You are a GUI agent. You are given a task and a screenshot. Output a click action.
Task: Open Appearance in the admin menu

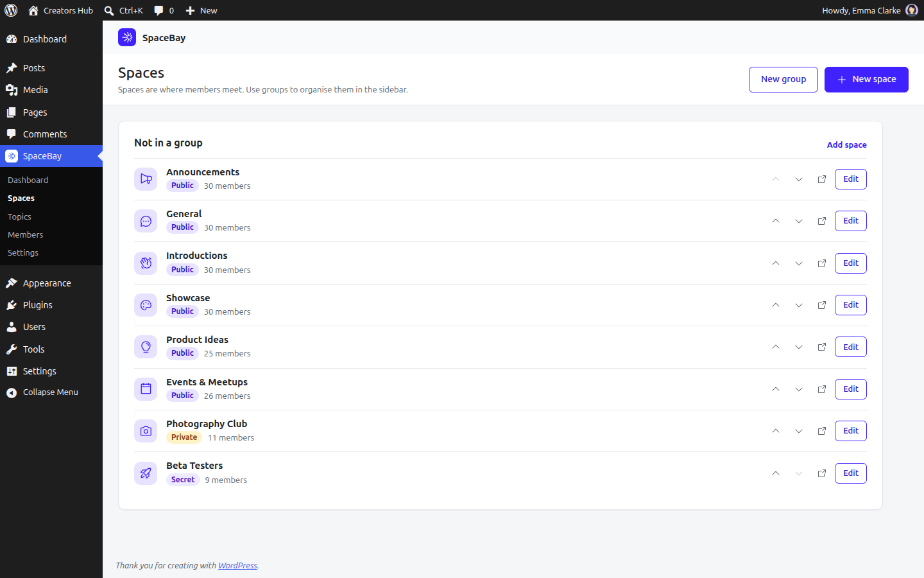47,283
